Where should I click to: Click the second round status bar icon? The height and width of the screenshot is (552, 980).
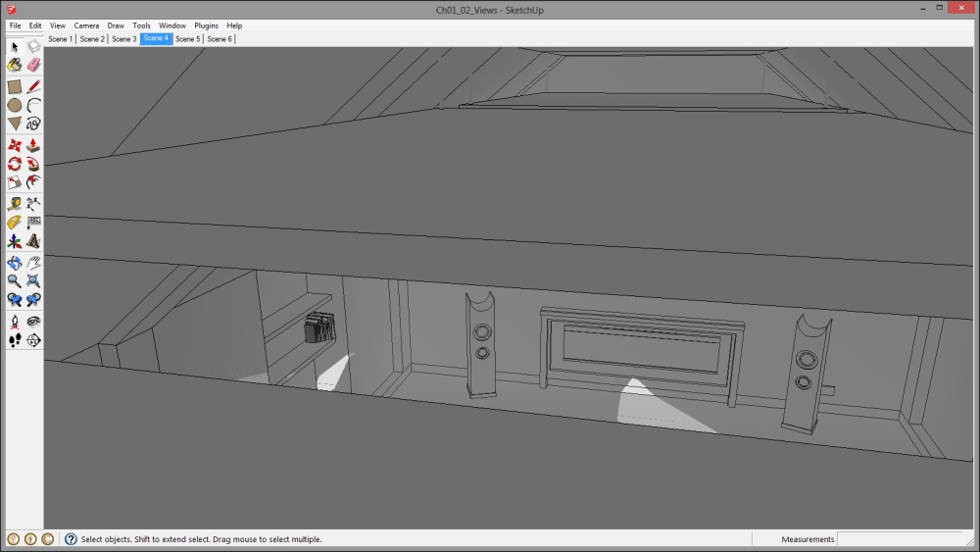30,539
